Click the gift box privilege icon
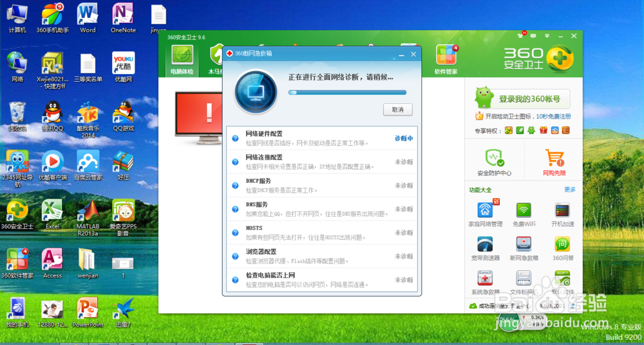Image resolution: width=644 pixels, height=345 pixels. 544,130
